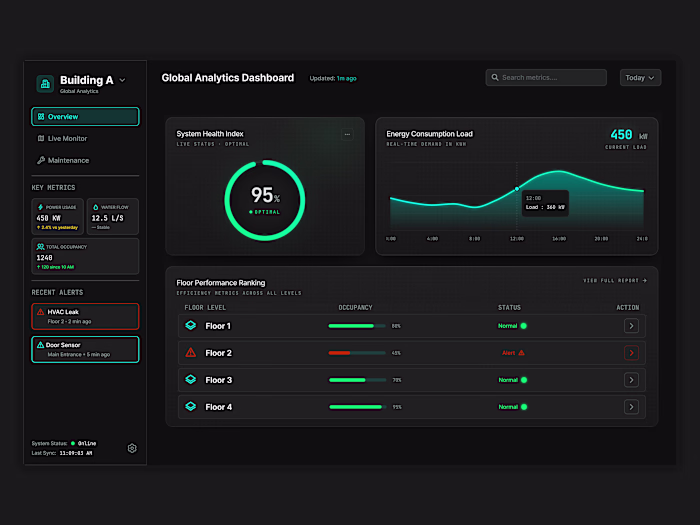The width and height of the screenshot is (700, 525).
Task: Click Floor 1 Normal status dot
Action: (524, 326)
